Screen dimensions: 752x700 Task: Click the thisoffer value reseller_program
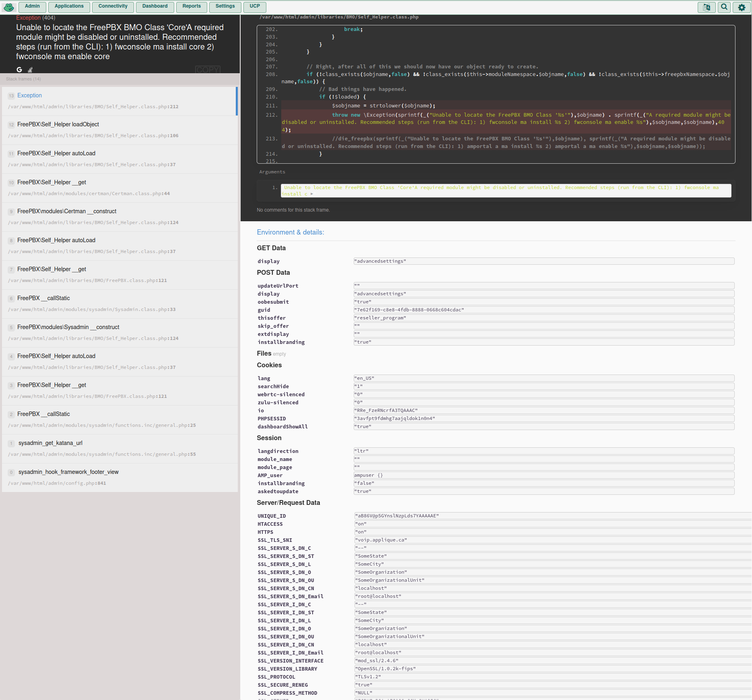click(544, 318)
